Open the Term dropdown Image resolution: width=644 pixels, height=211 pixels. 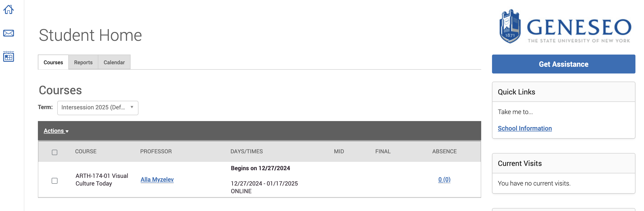coord(97,108)
